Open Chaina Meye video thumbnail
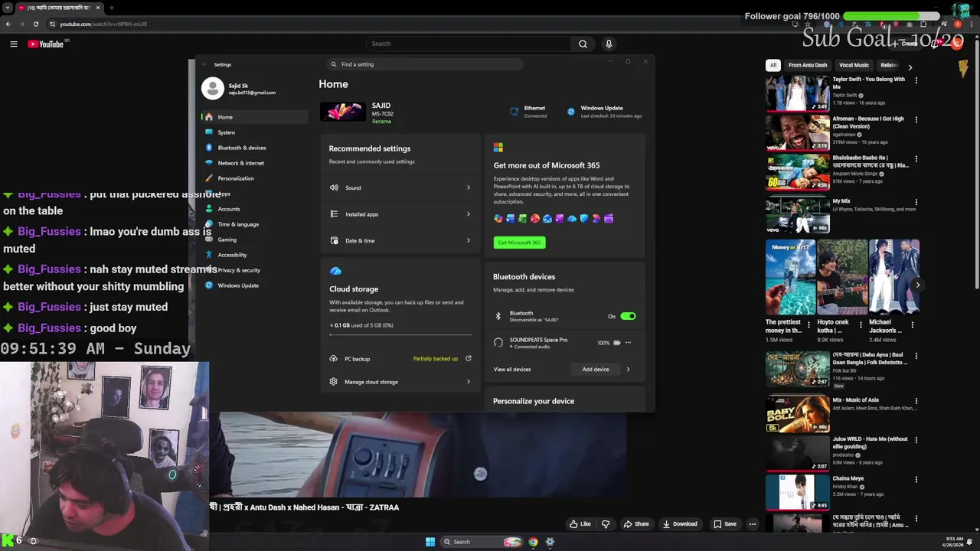This screenshot has width=980, height=551. coord(797,492)
